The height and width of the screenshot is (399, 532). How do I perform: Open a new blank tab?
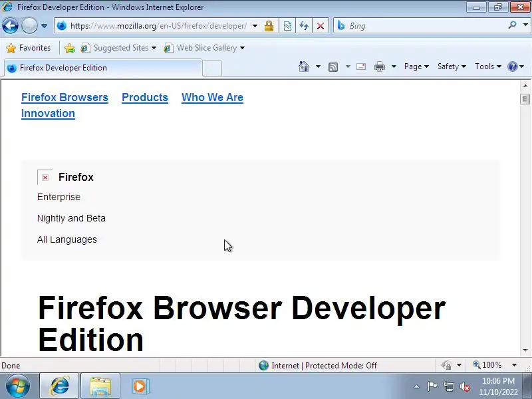[212, 68]
